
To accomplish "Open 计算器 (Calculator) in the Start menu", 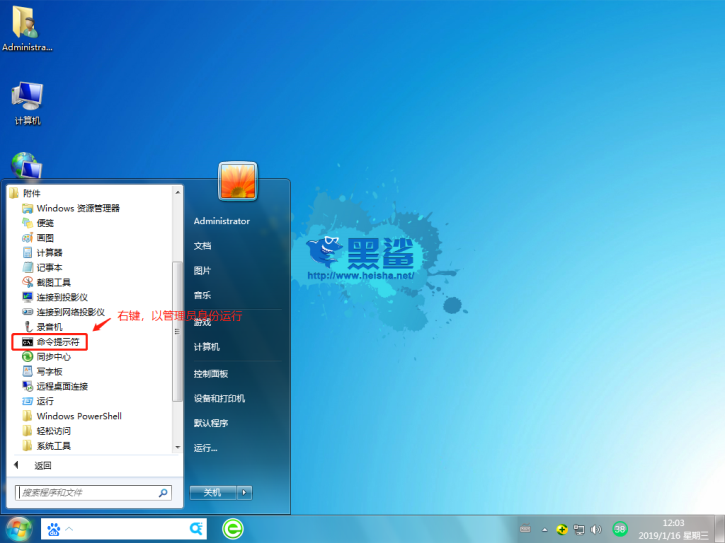I will pyautogui.click(x=49, y=253).
